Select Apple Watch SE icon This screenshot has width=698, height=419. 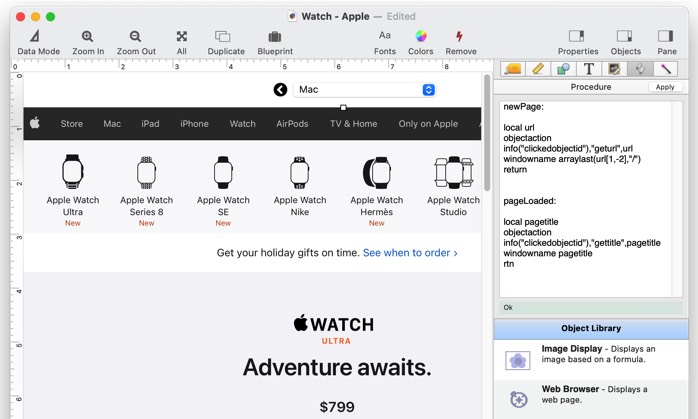coord(223,172)
